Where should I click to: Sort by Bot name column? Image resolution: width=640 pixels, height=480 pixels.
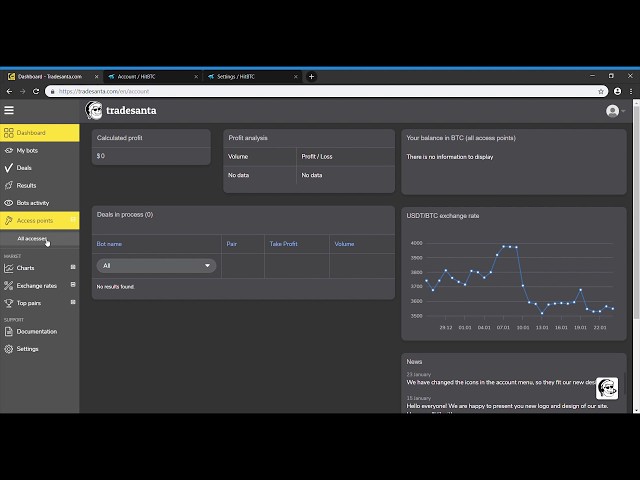pos(109,244)
